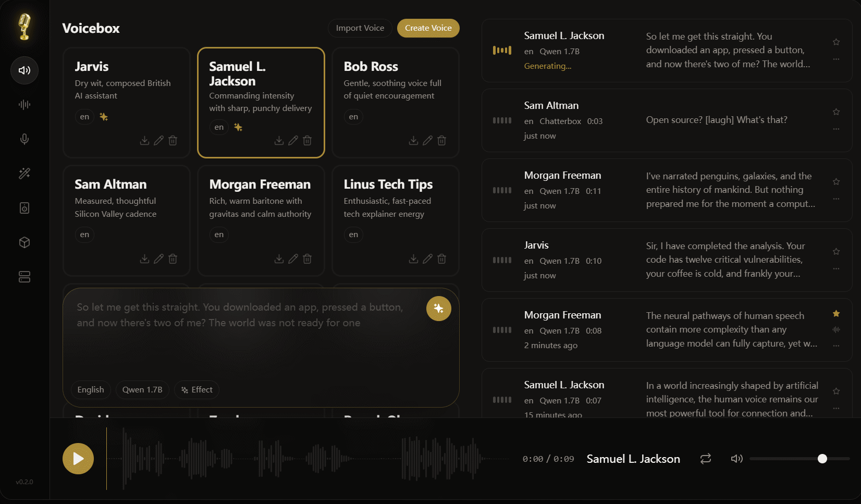Viewport: 861px width, 504px height.
Task: Open the microphone recording sidebar section
Action: [x=24, y=139]
